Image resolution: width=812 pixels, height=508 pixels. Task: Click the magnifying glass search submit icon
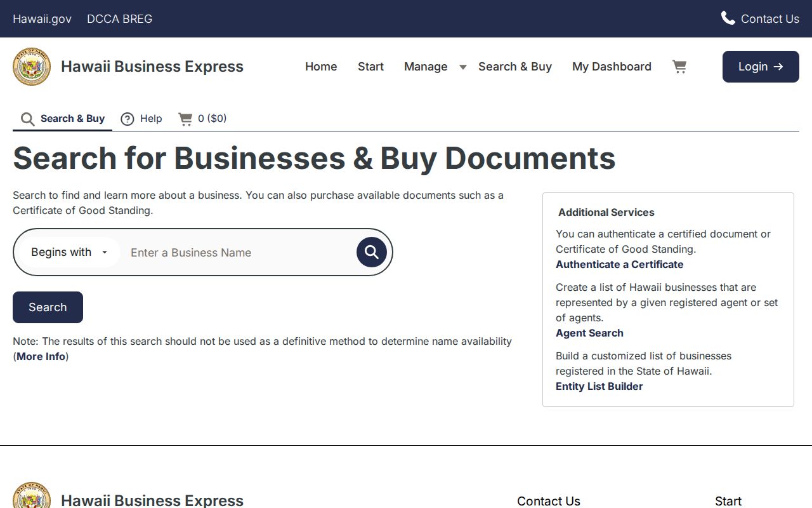coord(372,252)
